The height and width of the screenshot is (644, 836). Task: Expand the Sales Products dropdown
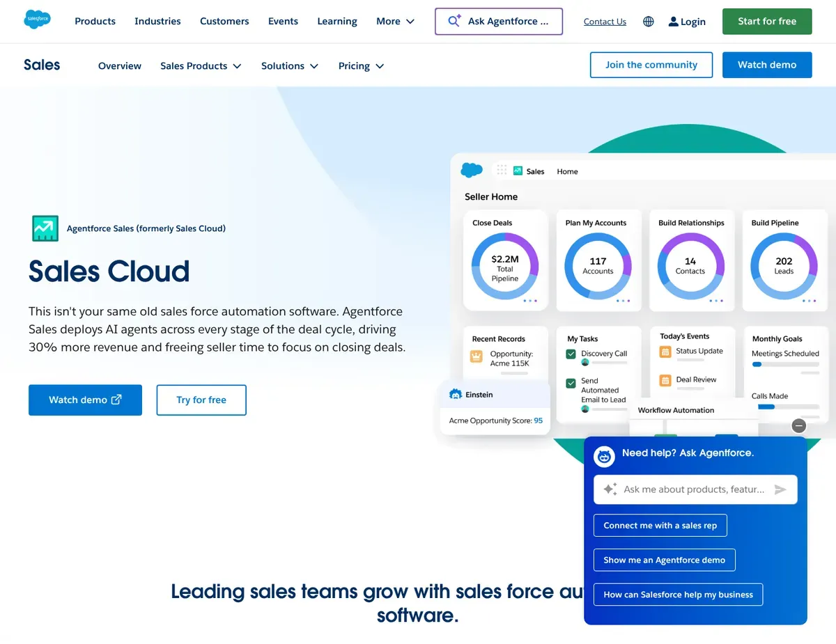(201, 65)
